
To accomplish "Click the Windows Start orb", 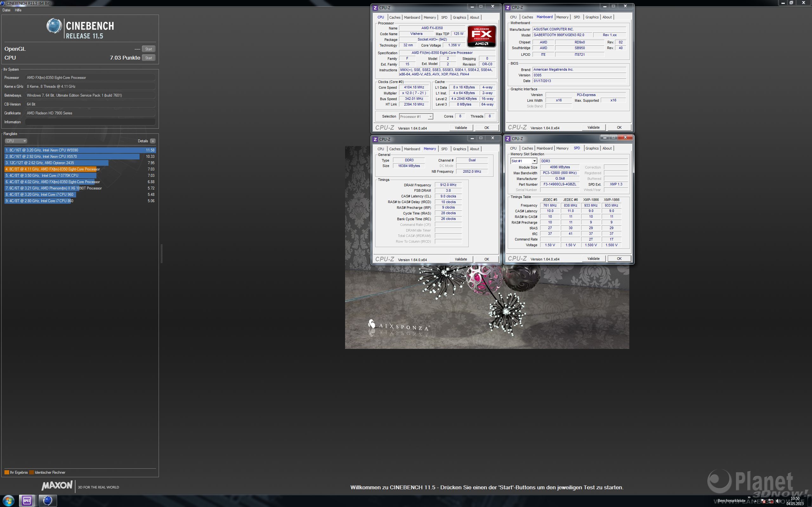I will pos(9,501).
